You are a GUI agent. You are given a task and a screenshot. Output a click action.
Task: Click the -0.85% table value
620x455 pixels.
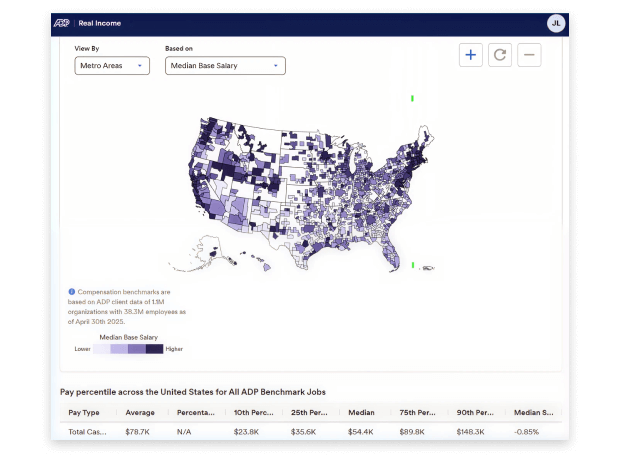(x=526, y=432)
